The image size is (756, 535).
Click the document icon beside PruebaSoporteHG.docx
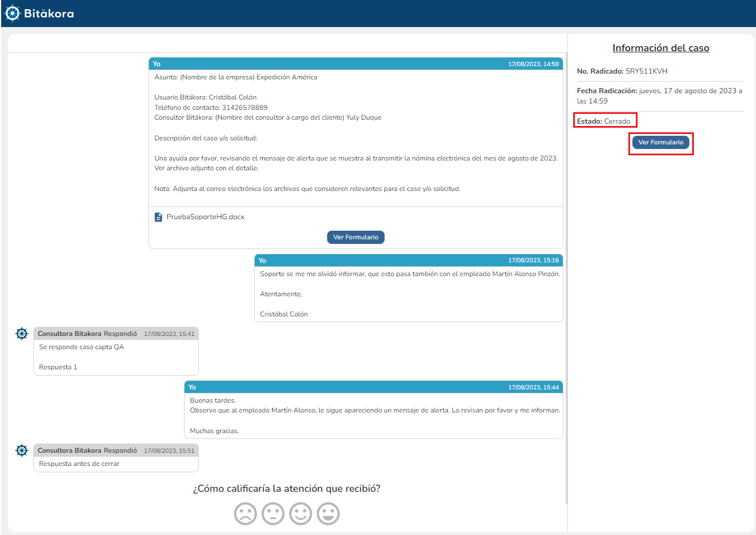[x=158, y=217]
